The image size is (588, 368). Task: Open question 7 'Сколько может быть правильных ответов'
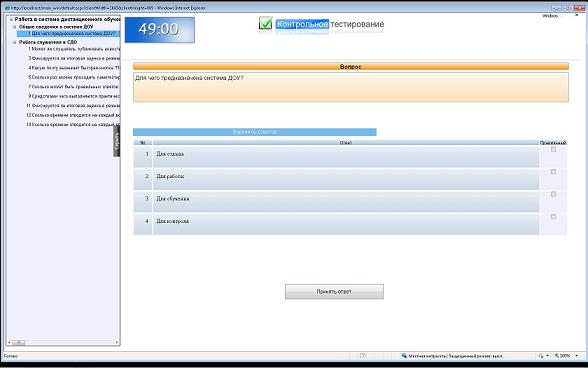pyautogui.click(x=74, y=87)
